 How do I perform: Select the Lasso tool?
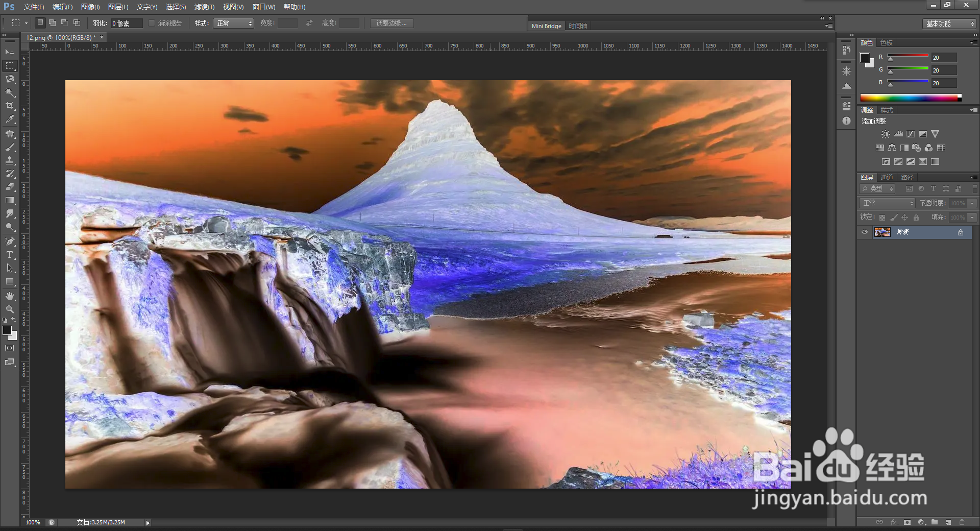10,79
